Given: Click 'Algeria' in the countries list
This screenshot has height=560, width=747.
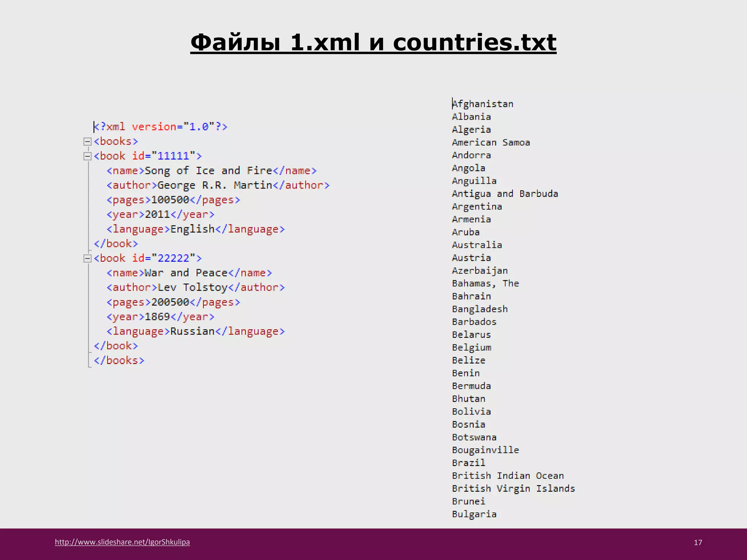Looking at the screenshot, I should 471,130.
